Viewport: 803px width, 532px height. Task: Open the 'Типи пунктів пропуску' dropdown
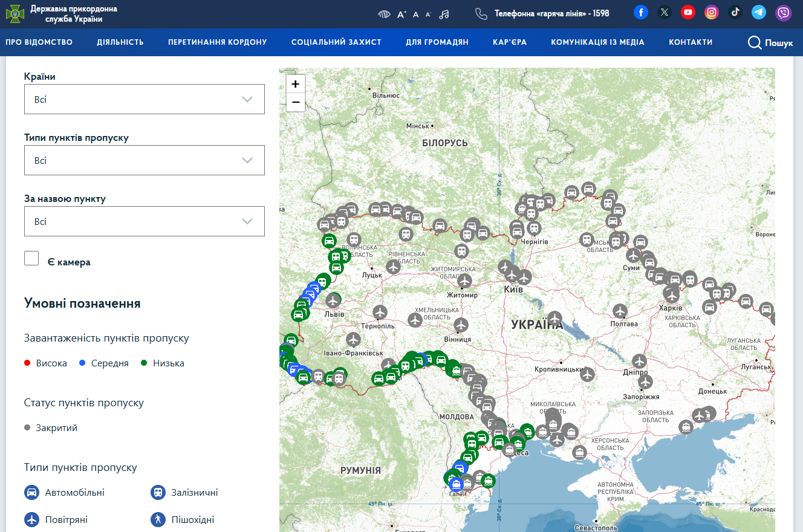(145, 160)
